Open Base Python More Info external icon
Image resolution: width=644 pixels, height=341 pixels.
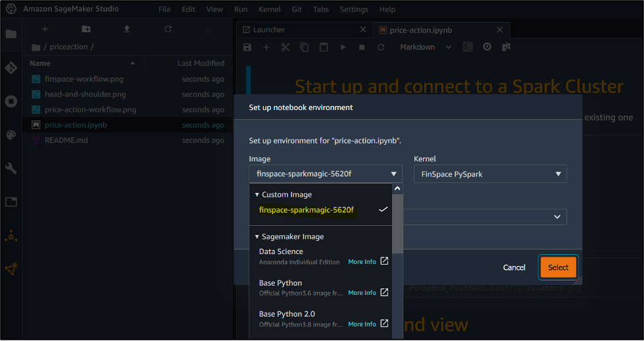pyautogui.click(x=384, y=292)
